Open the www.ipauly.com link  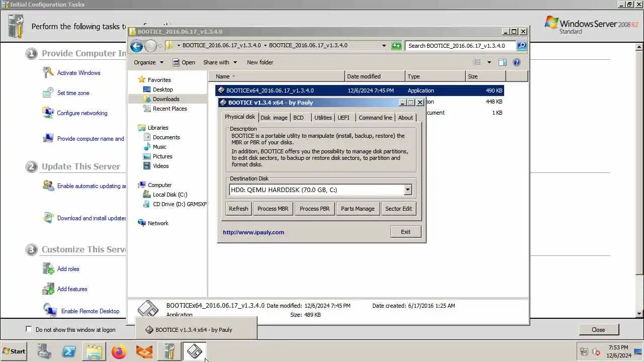click(254, 232)
